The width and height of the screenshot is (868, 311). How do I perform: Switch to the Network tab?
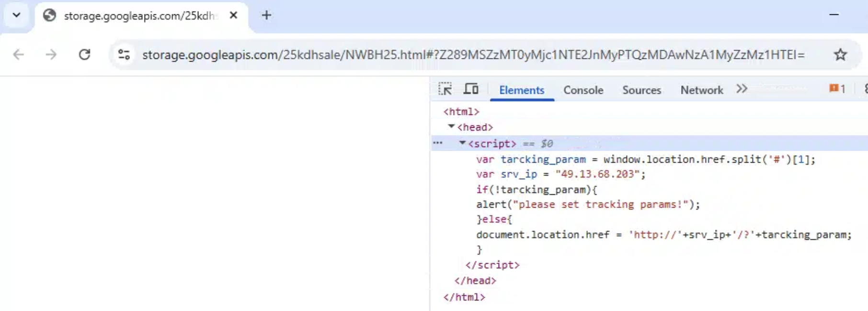(702, 90)
